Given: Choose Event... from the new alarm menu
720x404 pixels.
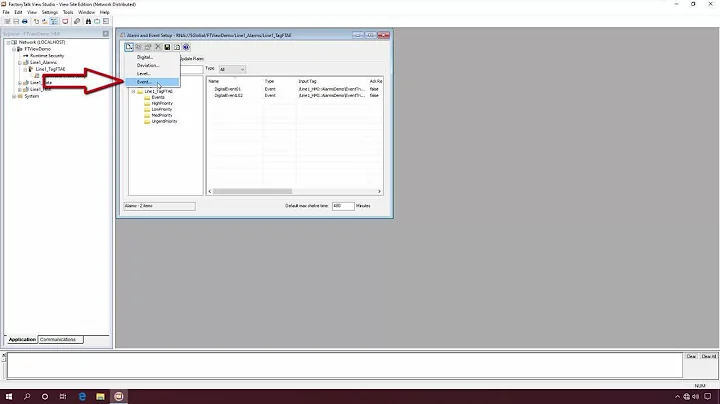Looking at the screenshot, I should point(152,82).
